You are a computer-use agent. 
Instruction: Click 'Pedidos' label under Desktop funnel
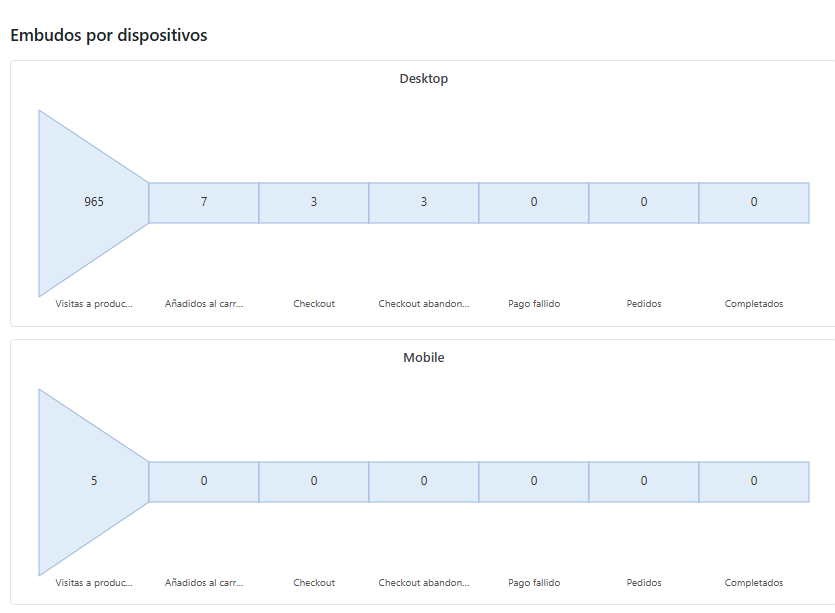click(x=644, y=304)
